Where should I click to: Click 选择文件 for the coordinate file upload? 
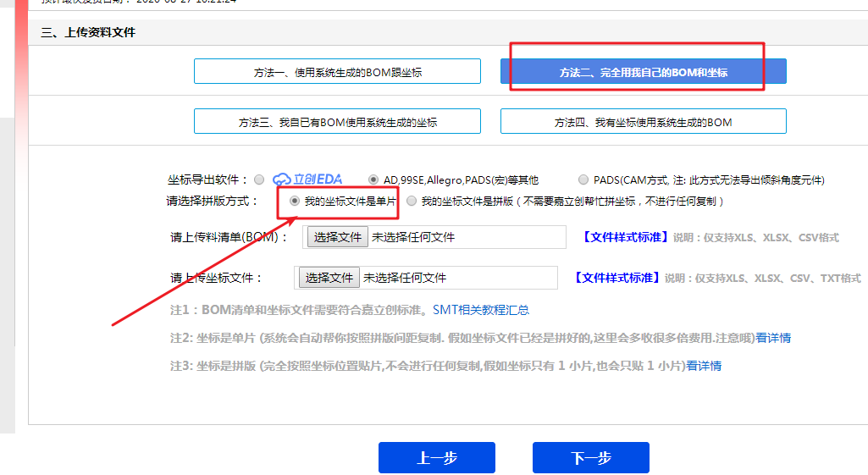click(329, 278)
